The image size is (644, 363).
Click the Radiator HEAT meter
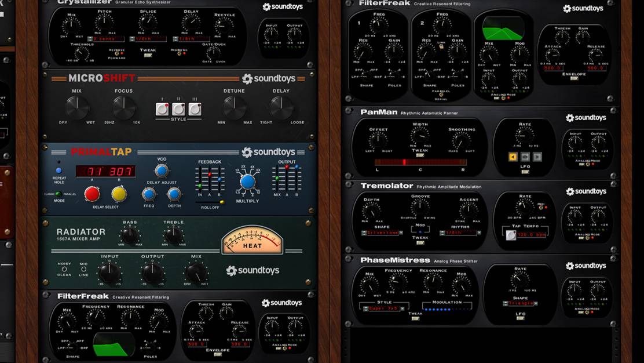[x=252, y=239]
